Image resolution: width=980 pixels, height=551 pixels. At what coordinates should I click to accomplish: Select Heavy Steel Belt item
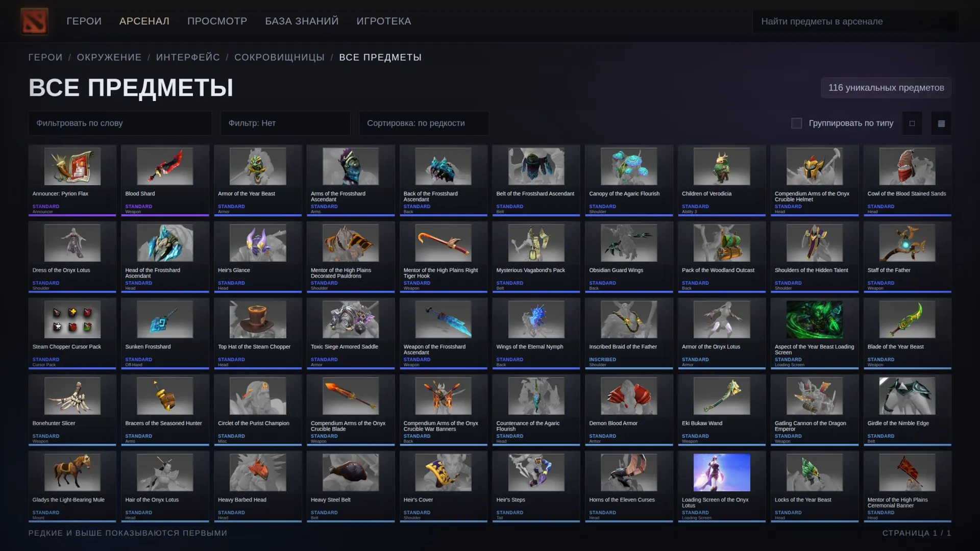click(x=351, y=486)
